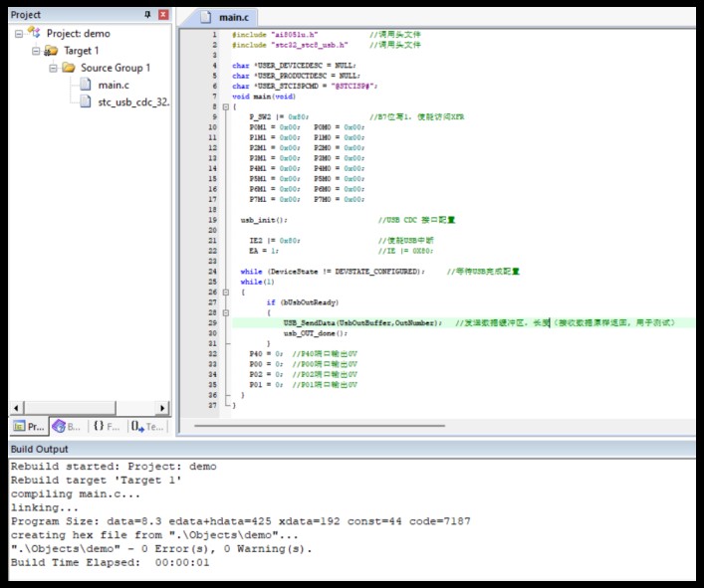The image size is (704, 588).
Task: Click the editor's horizontal scrollbar
Action: (320, 425)
